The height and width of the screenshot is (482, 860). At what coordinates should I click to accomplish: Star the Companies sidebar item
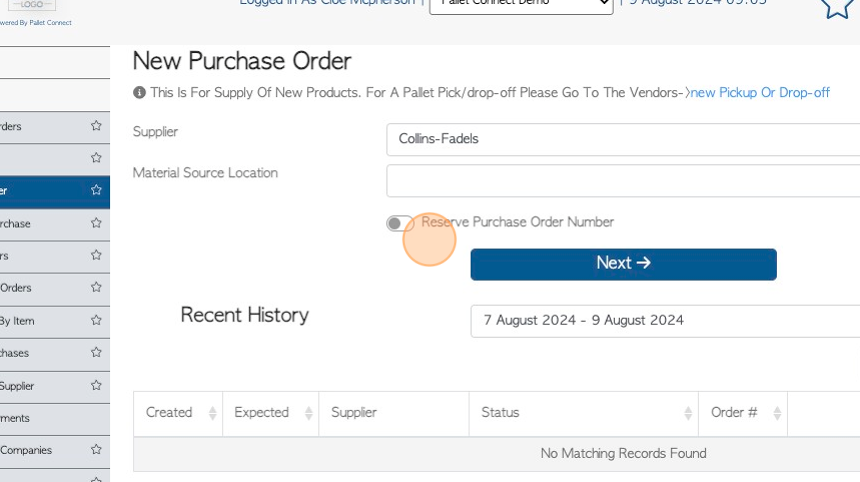96,449
